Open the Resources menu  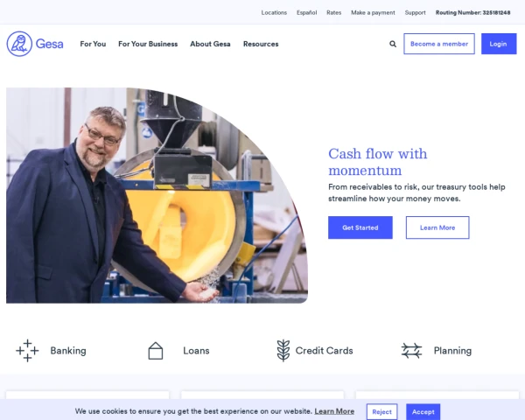pyautogui.click(x=261, y=44)
